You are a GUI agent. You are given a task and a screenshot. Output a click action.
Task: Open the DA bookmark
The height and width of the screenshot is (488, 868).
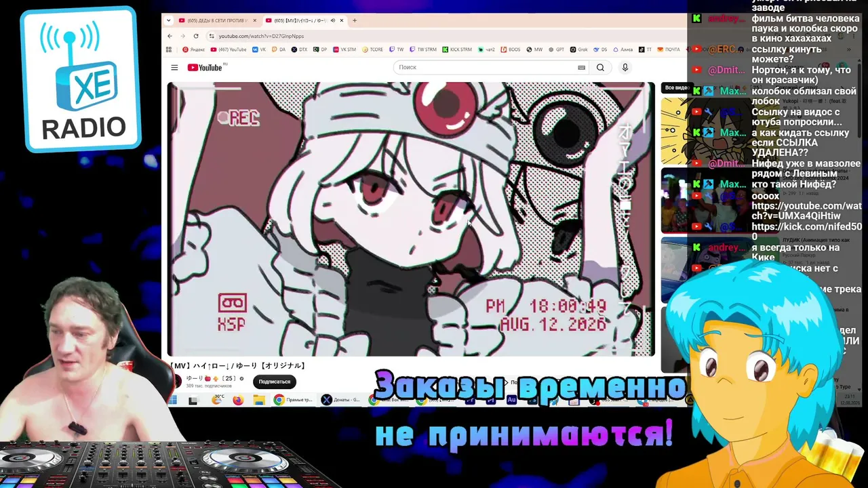(x=279, y=49)
